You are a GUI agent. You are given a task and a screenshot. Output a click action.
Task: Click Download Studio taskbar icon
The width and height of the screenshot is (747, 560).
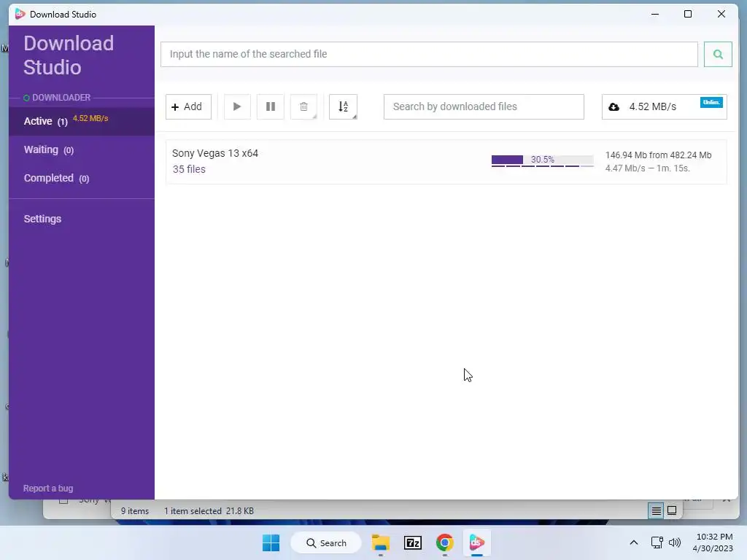tap(477, 542)
